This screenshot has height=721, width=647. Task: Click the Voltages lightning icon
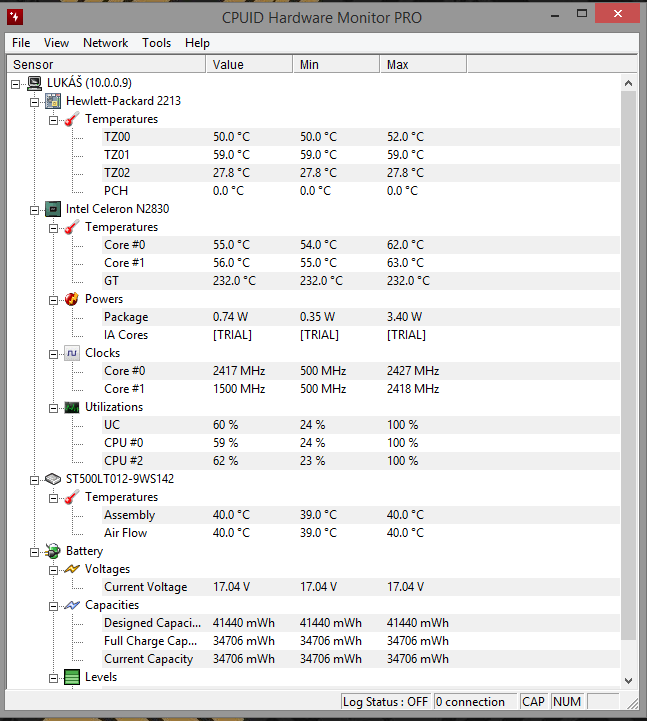click(x=71, y=569)
